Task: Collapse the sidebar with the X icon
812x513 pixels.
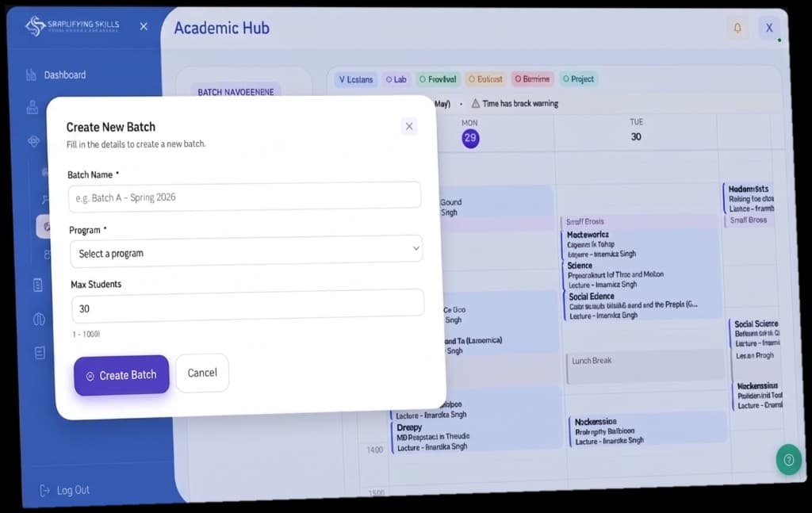Action: tap(144, 26)
